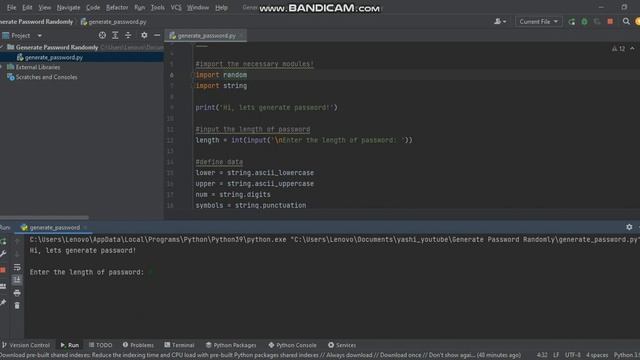Click the expand all icon in Project panel
The height and width of the screenshot is (360, 640).
(115, 36)
